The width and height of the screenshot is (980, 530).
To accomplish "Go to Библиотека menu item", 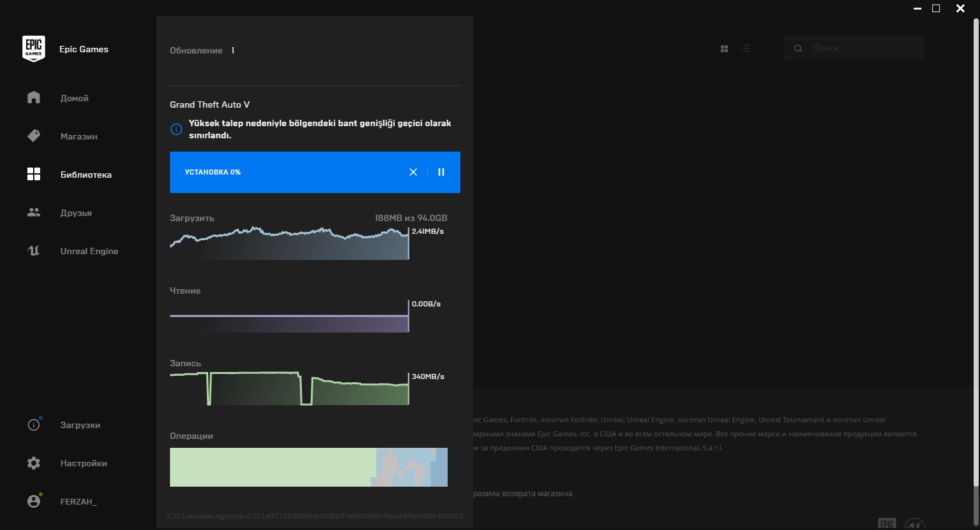I will coord(86,175).
